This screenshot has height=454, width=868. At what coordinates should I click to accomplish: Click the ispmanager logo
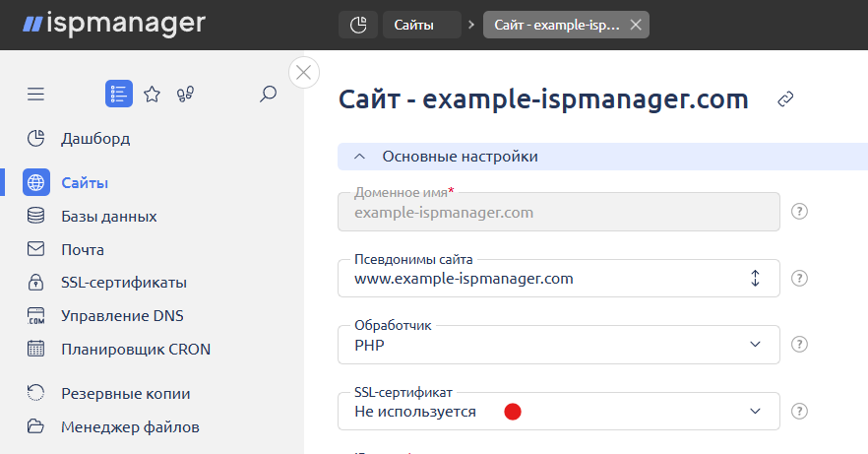114,25
